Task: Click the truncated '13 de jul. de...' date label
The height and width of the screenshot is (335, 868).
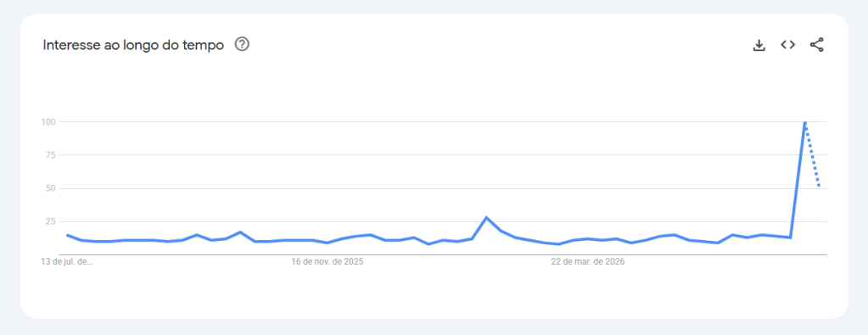Action: (x=67, y=262)
